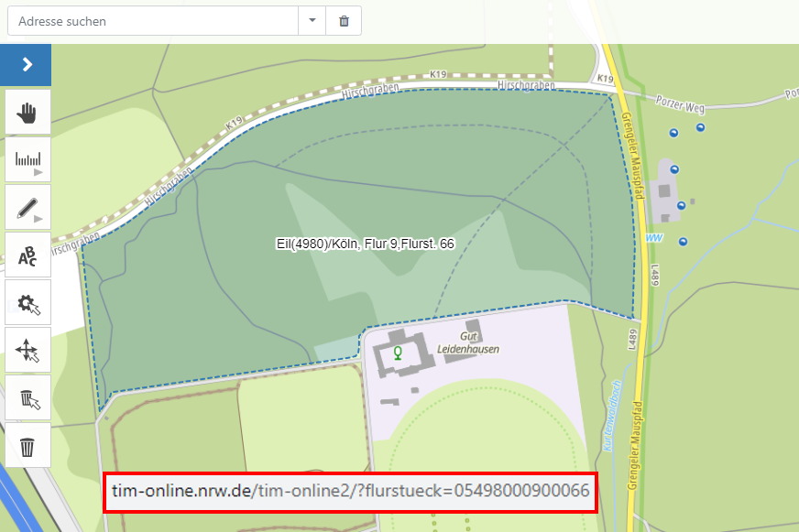
Task: Click the Adresse suchen search field
Action: [x=153, y=21]
